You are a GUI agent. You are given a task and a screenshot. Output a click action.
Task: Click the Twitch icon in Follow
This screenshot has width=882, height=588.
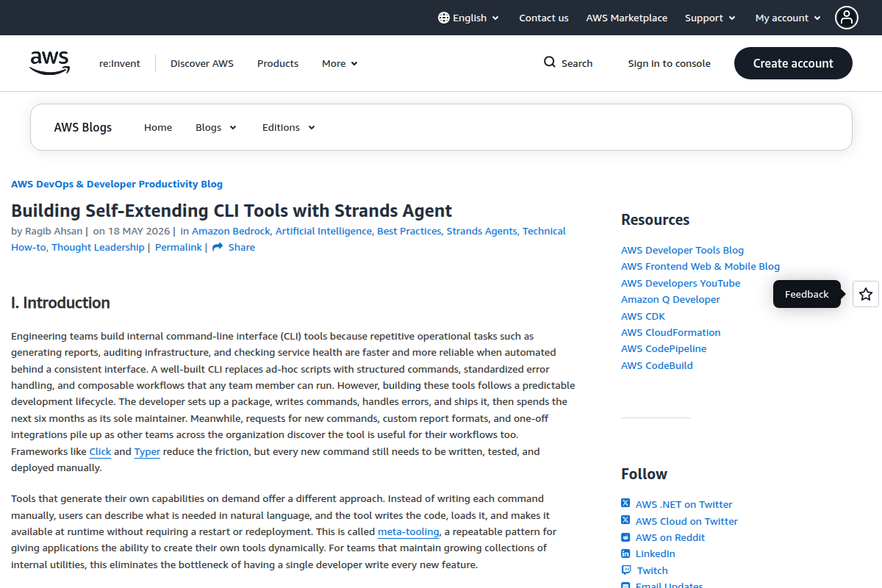[625, 570]
